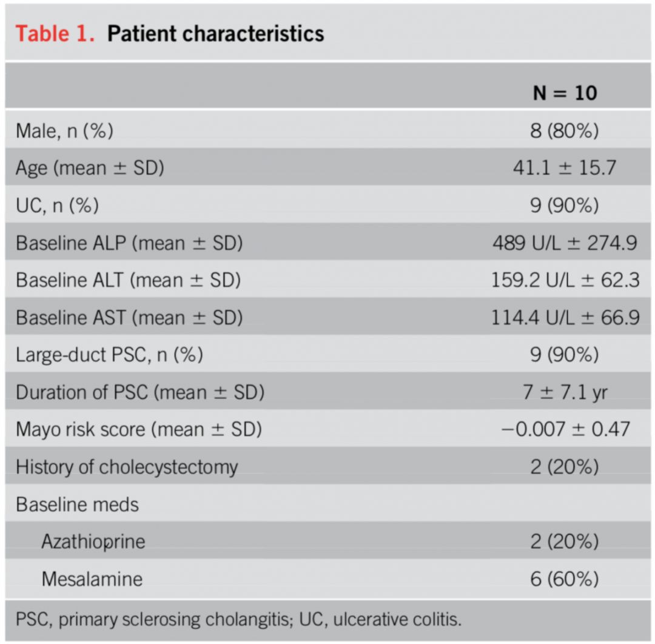Click the Mayo risk score row label
Screen dimensions: 655x644
(139, 430)
